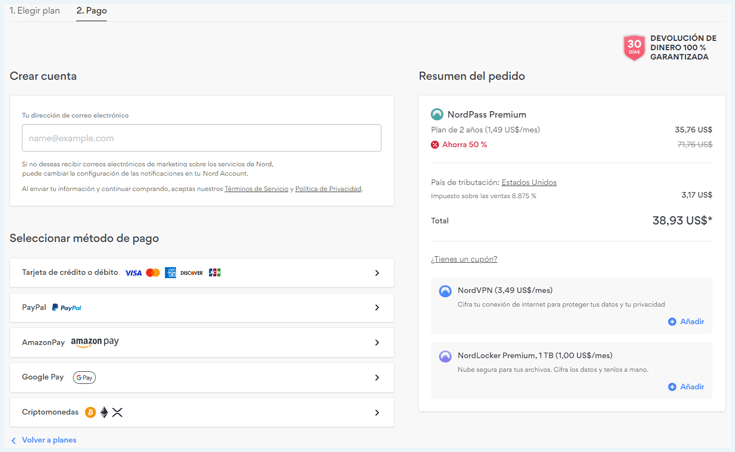The width and height of the screenshot is (735, 452).
Task: Click the NordVPN product icon
Action: click(445, 291)
